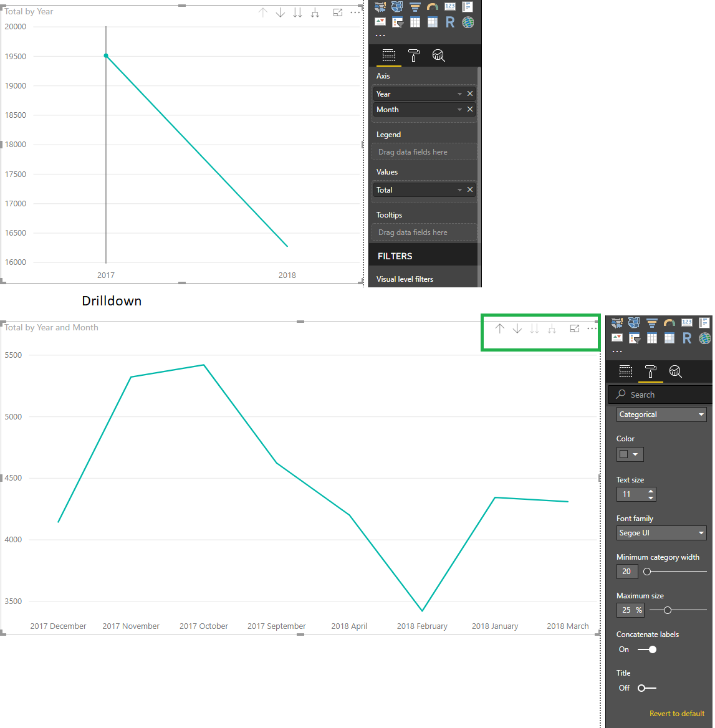Select Card (123) visual in lower pane
The image size is (715, 728).
(687, 323)
